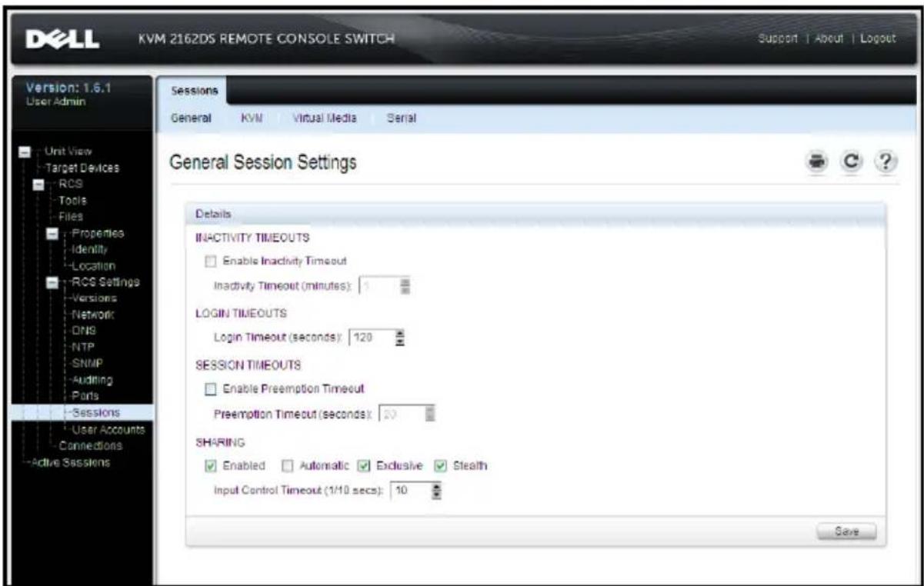Open Connections in the tree

[x=92, y=447]
